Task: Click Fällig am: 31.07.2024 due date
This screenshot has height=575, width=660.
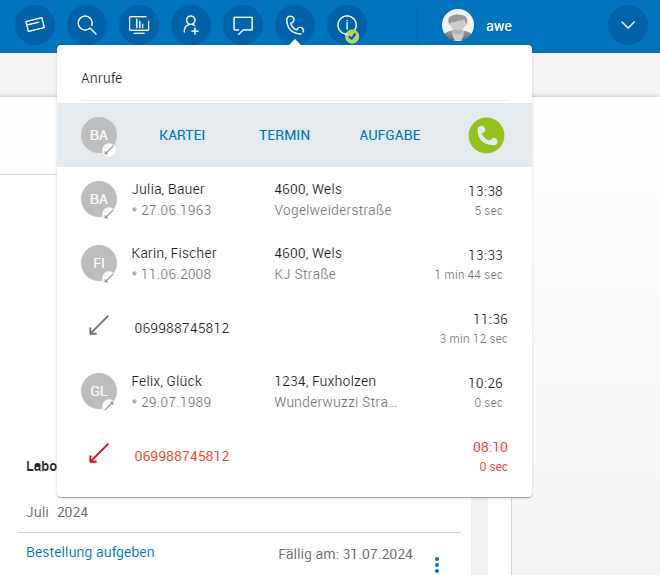Action: pos(346,554)
